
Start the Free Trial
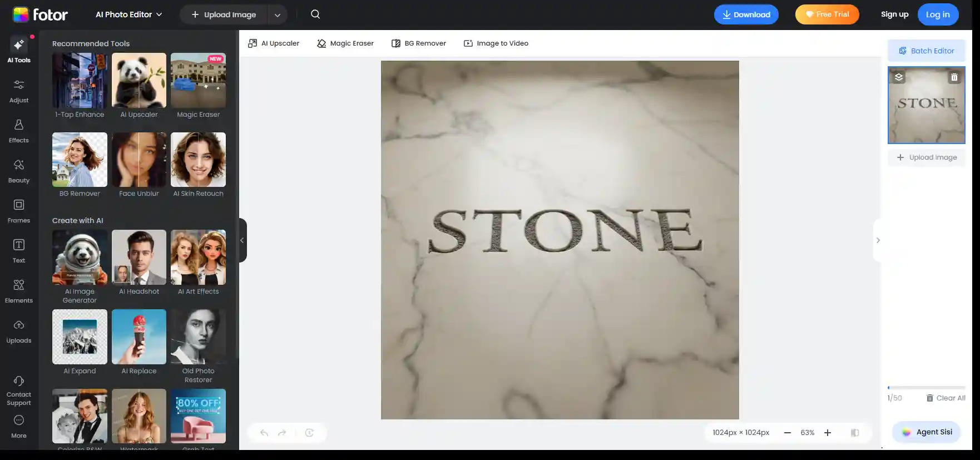(x=827, y=14)
